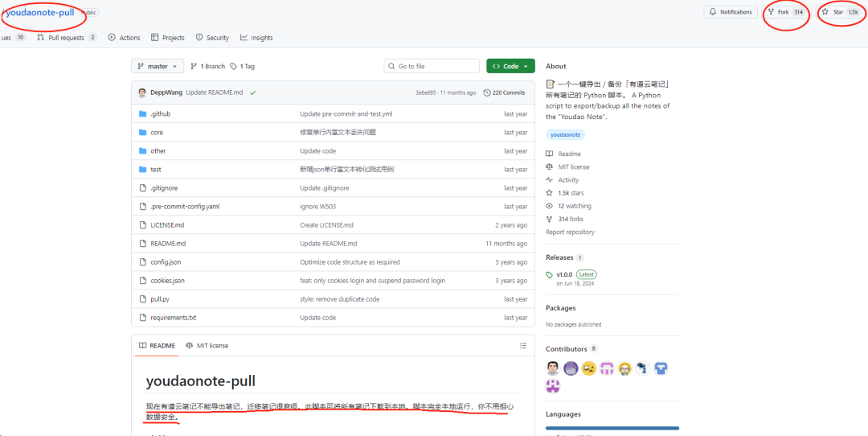Focus the Go to file search field

coord(432,66)
